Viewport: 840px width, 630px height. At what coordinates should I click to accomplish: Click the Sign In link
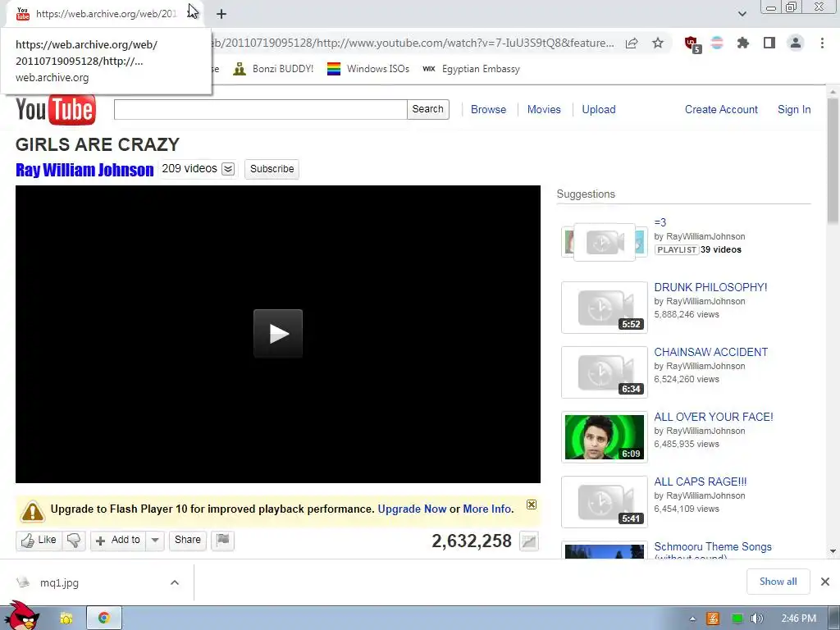[794, 109]
